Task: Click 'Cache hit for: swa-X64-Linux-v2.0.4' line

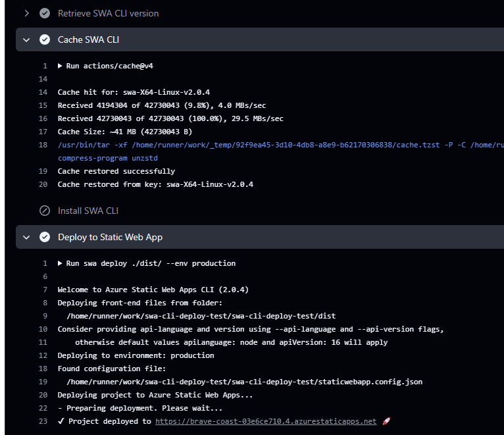Action: 134,92
